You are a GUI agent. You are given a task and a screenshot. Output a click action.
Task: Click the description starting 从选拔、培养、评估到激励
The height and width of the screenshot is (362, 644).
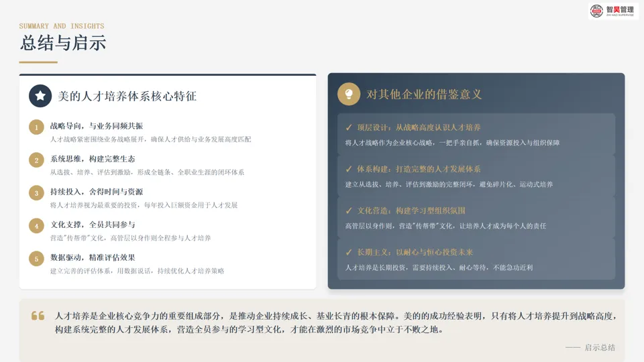[147, 172]
